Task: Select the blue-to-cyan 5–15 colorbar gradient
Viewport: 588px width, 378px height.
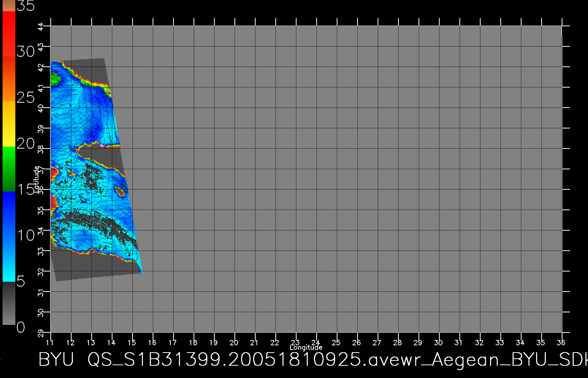Action: tap(9, 237)
